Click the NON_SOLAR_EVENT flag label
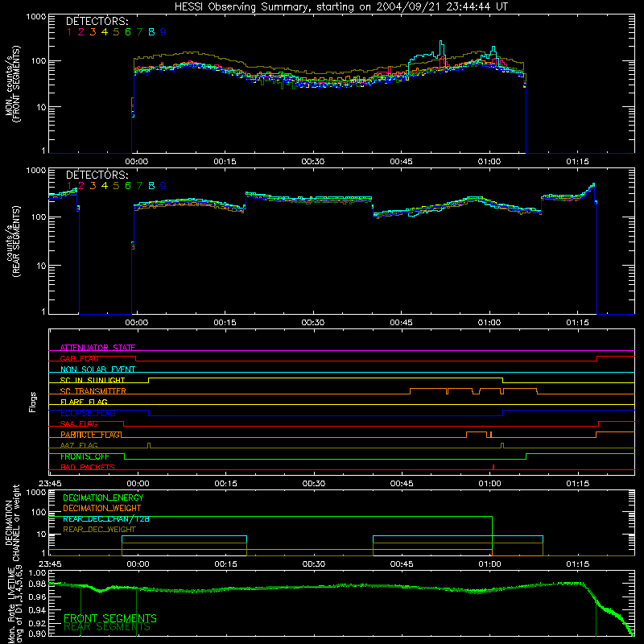 tap(97, 369)
